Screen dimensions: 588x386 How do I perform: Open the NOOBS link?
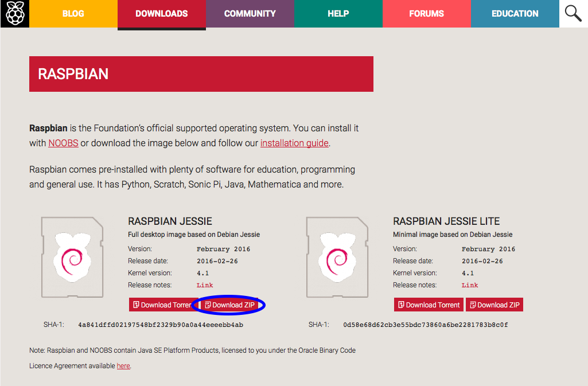(63, 143)
